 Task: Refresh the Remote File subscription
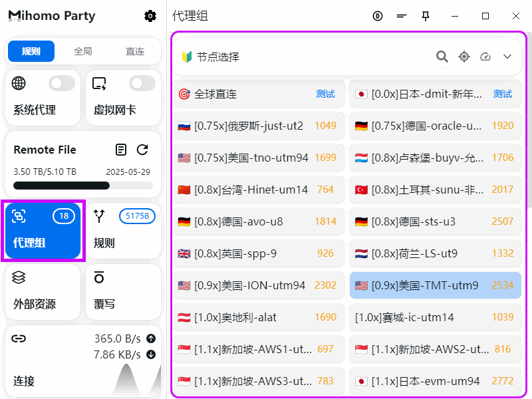[x=142, y=150]
